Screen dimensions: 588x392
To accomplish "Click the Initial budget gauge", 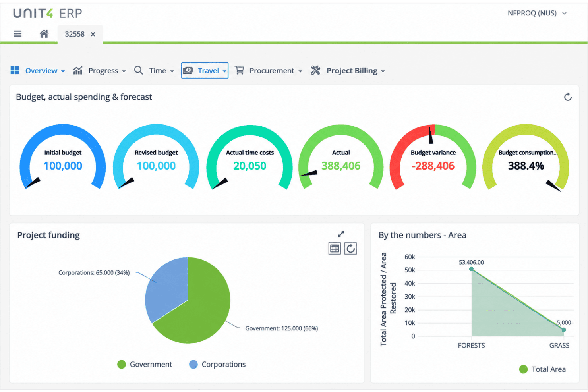I will pyautogui.click(x=63, y=157).
